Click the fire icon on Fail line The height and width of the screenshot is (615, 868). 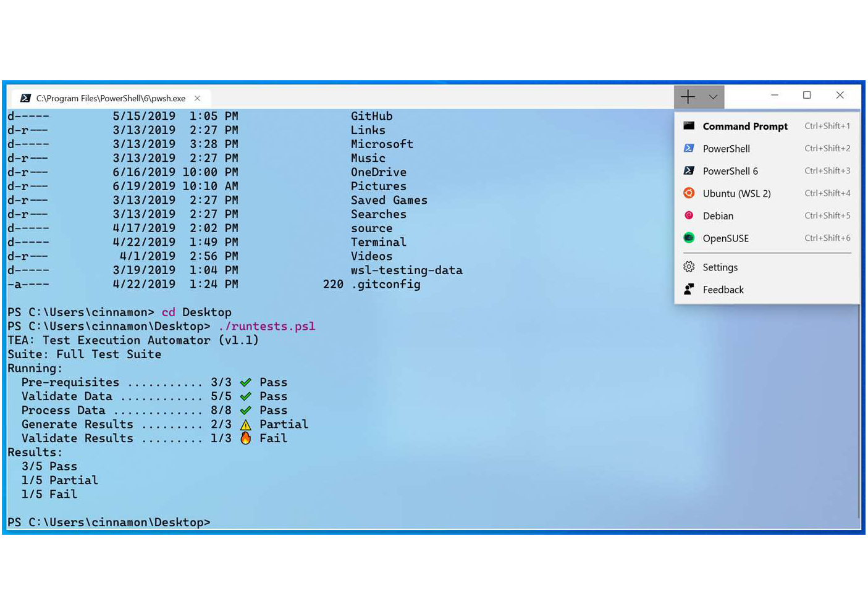coord(246,438)
